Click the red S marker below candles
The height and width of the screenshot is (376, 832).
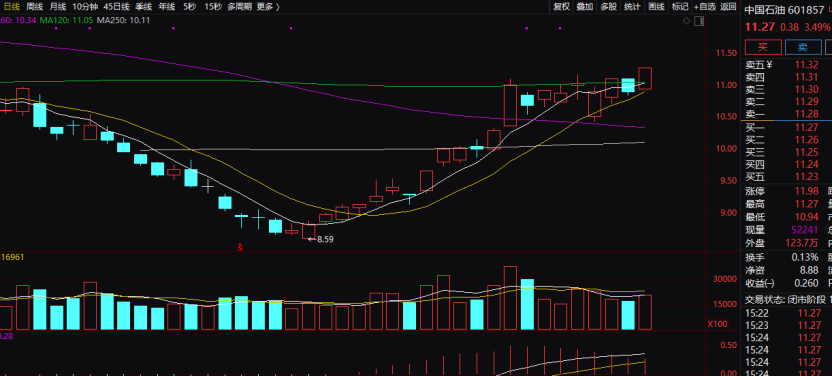click(x=240, y=247)
